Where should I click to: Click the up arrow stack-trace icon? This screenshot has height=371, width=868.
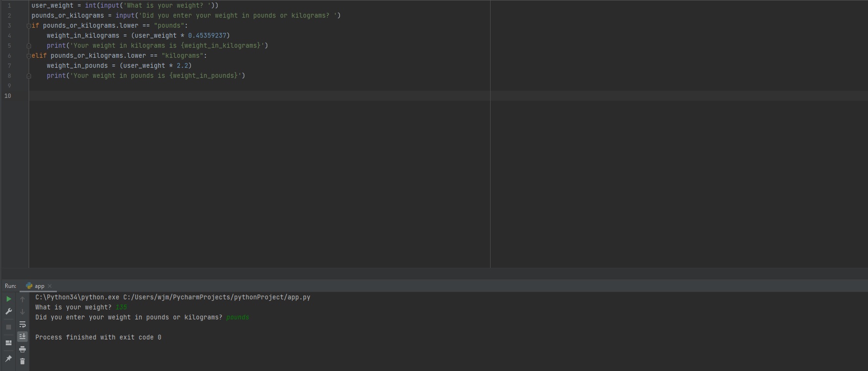22,299
